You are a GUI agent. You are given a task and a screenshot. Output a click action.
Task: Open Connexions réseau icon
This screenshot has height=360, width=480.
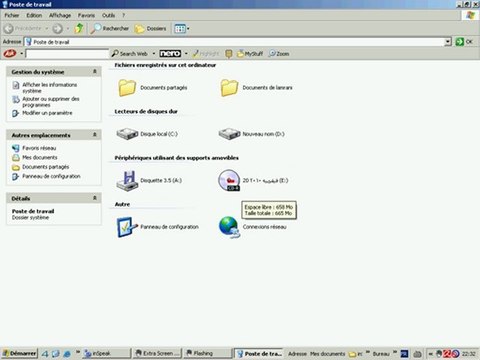229,227
